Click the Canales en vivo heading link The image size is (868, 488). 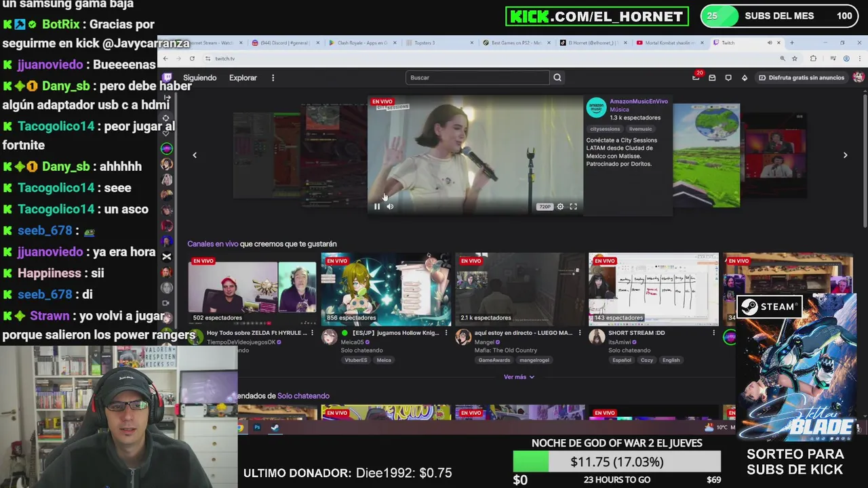point(212,244)
